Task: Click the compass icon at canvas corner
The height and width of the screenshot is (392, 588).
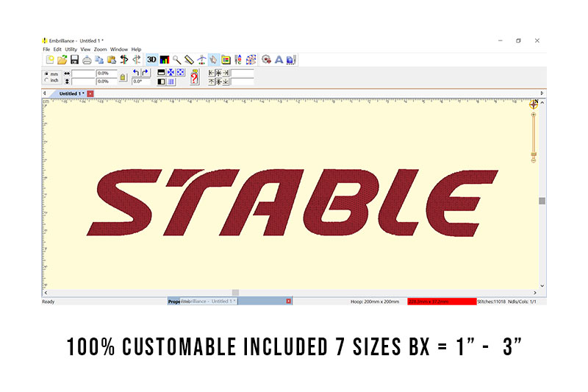Action: pyautogui.click(x=534, y=104)
